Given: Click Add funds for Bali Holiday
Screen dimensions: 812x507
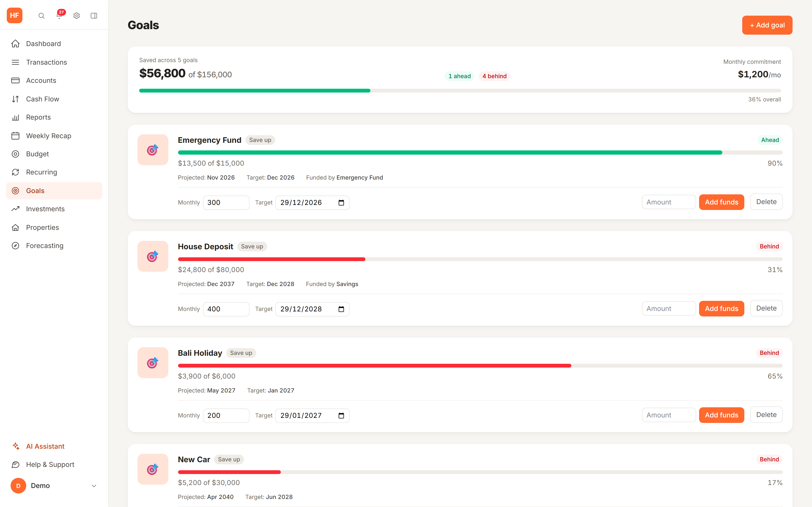Looking at the screenshot, I should [721, 415].
